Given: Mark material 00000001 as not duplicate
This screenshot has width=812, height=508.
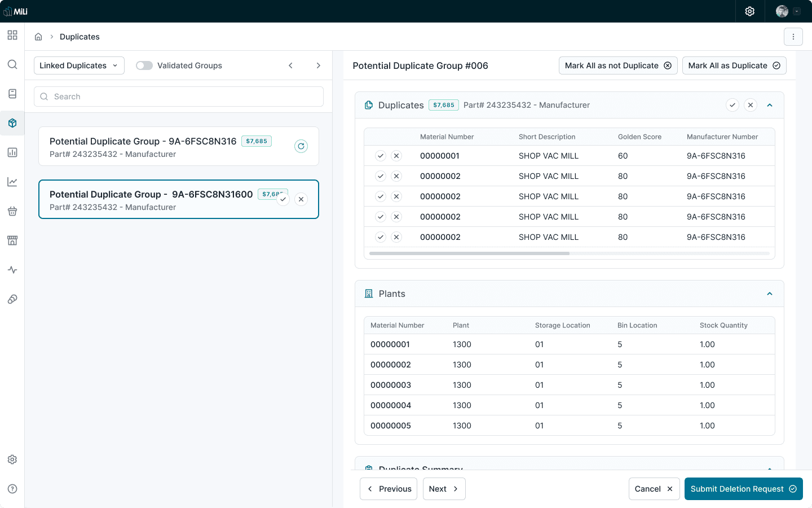Looking at the screenshot, I should coord(396,156).
